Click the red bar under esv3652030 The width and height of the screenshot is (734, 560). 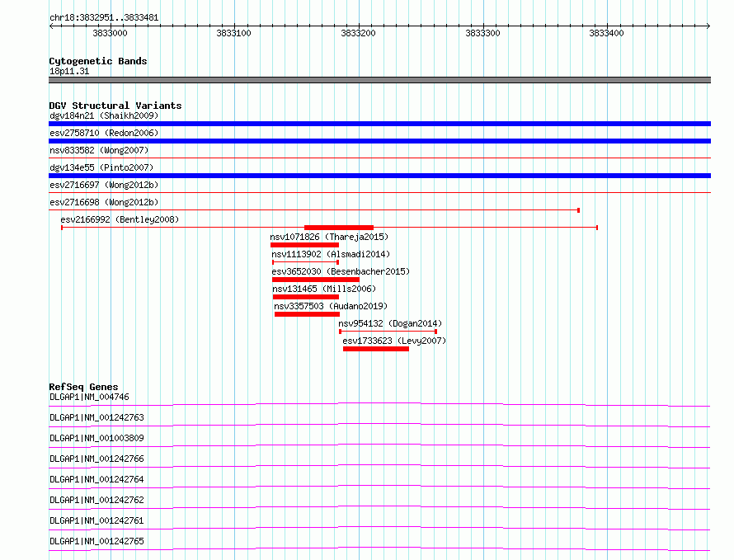[316, 280]
